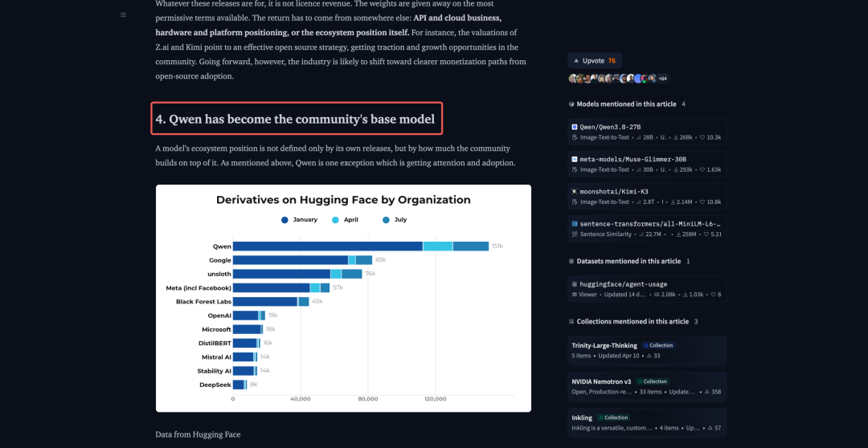Click the Upvote button

[x=595, y=61]
